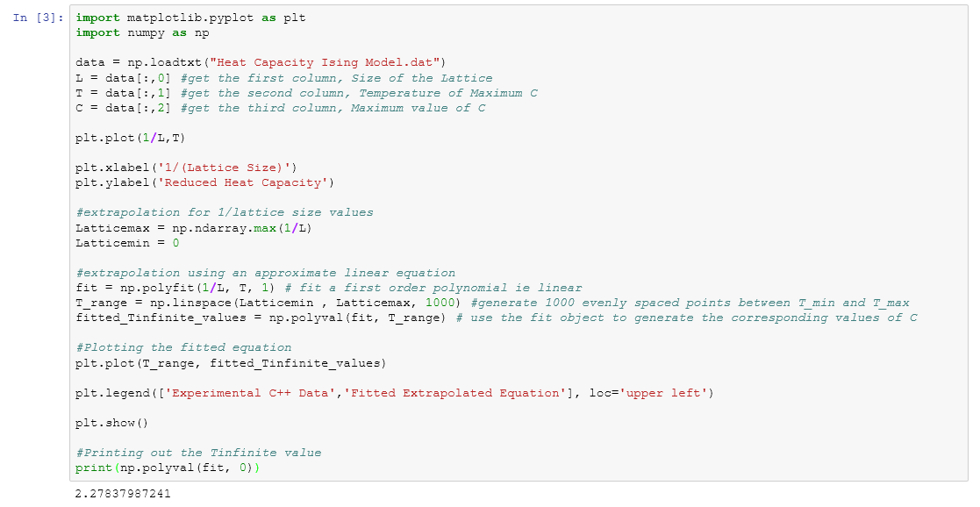Click the 'Fitted Extrapolated Equation' legend string
Screen dimensions: 980x507
pyautogui.click(x=456, y=393)
